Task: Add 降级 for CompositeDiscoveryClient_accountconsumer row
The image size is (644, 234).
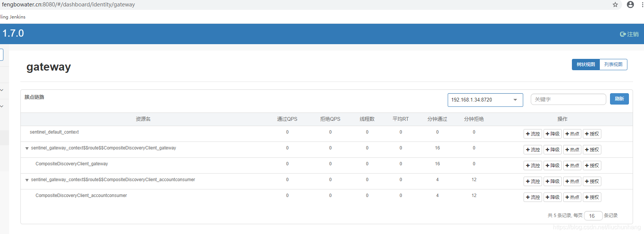Action: point(553,197)
